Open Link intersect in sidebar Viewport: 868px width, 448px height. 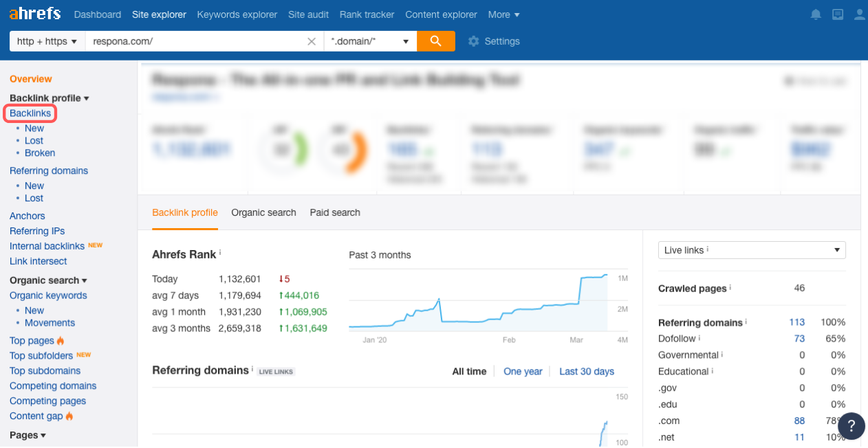39,261
